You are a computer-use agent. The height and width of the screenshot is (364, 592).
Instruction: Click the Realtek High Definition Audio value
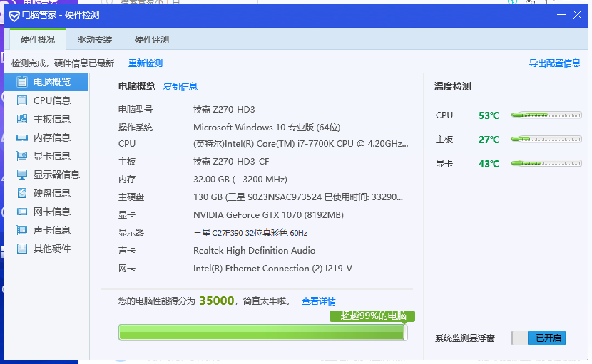[x=254, y=251]
